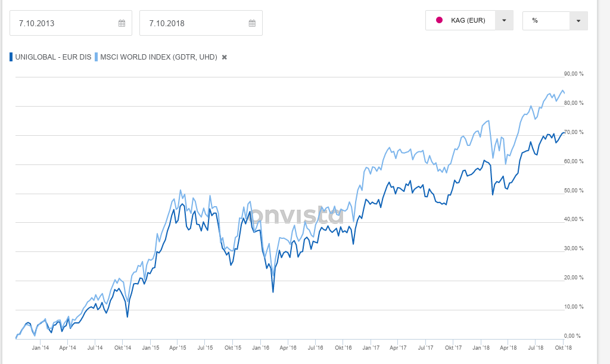Click the 90,00 % y-axis label
Image resolution: width=610 pixels, height=364 pixels.
click(574, 74)
